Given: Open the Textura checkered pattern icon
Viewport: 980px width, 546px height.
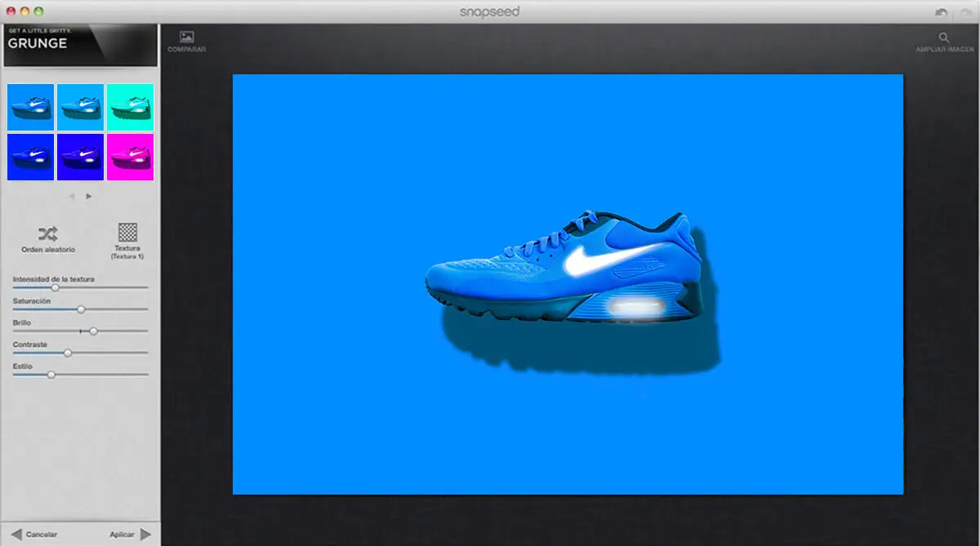Looking at the screenshot, I should point(127,232).
